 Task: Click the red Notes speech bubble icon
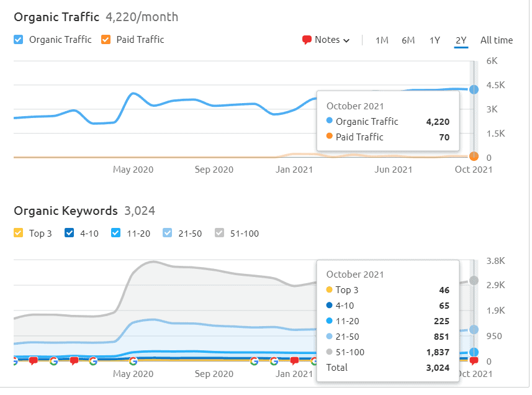click(307, 40)
